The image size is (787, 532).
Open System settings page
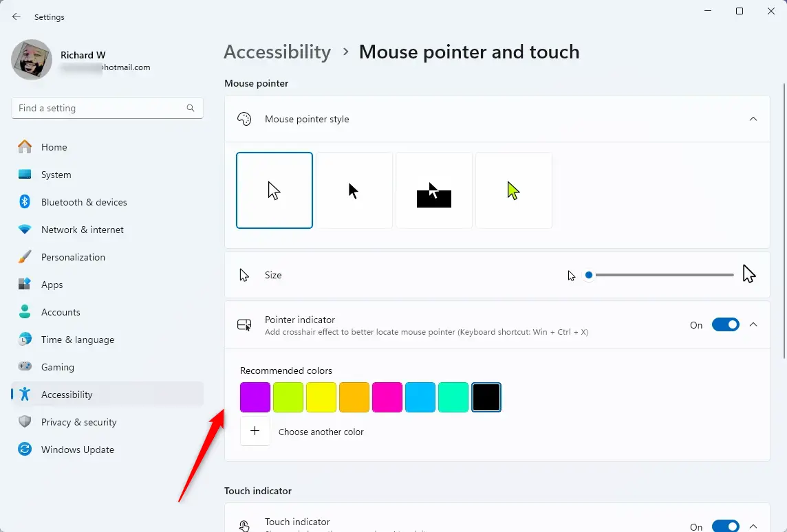107,175
